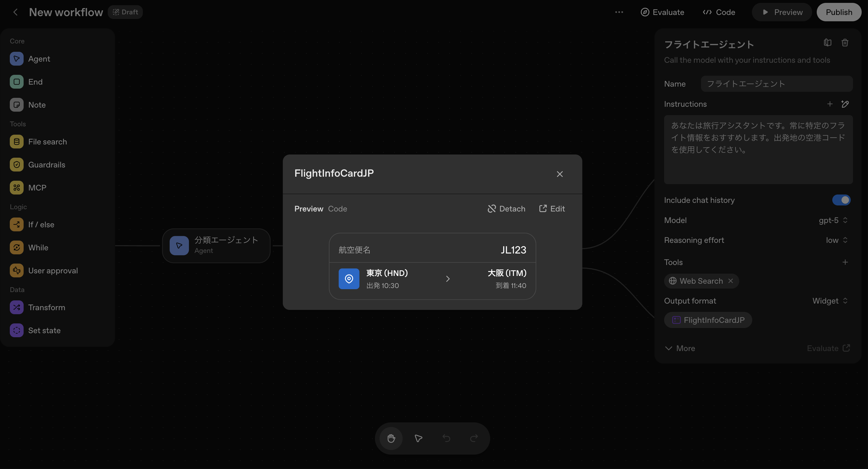Change the Reasoning effort low selector

click(836, 240)
